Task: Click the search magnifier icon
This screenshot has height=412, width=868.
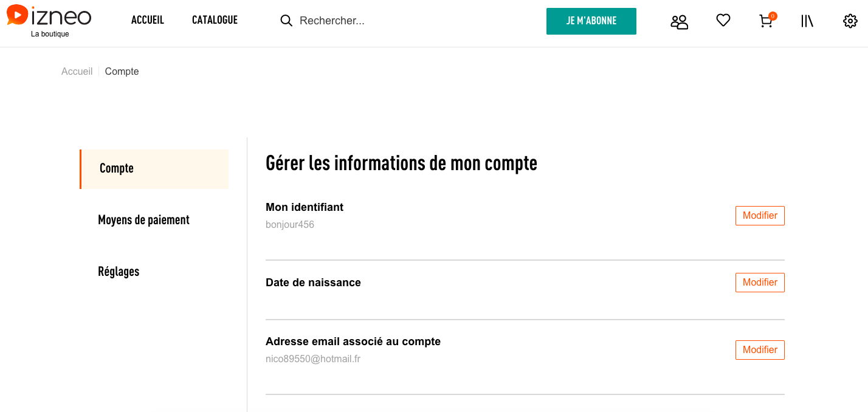Action: (286, 21)
